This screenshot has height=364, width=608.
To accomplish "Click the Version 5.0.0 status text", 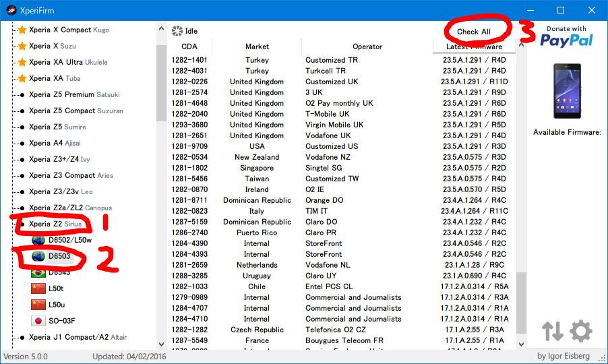I will point(26,357).
